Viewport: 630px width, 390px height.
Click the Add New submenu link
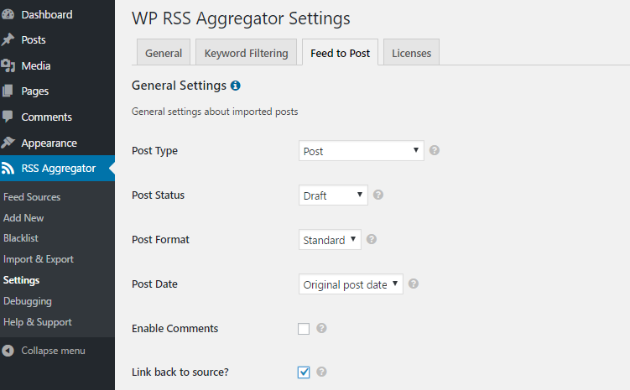23,218
